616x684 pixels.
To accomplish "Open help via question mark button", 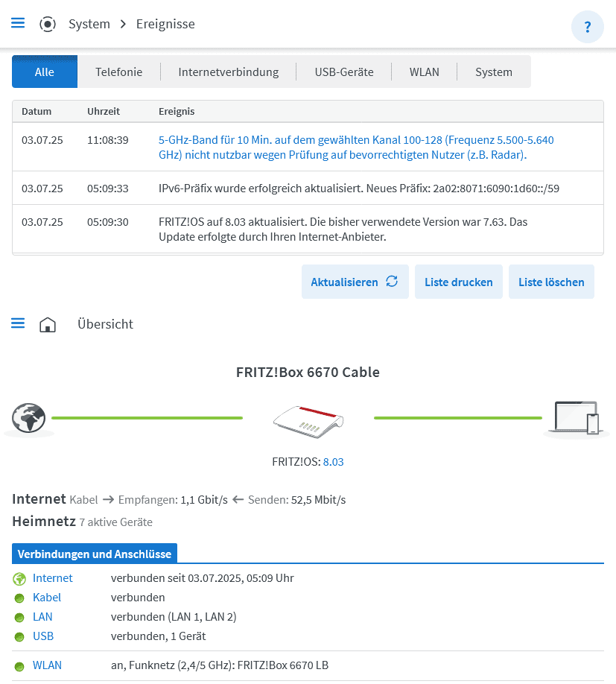I will tap(587, 27).
